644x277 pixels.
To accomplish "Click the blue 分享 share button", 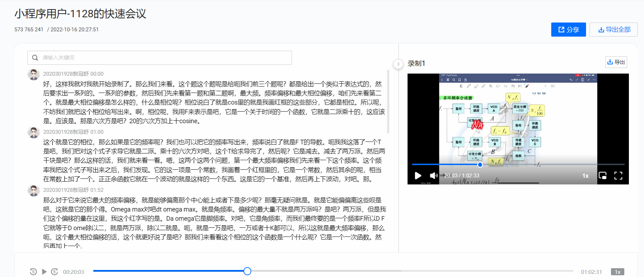I will tap(568, 30).
